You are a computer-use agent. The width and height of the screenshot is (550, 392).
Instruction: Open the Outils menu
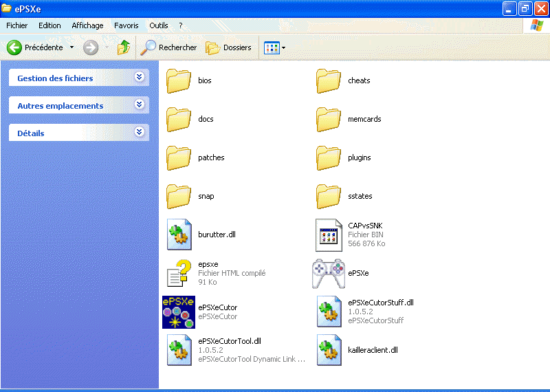point(158,25)
